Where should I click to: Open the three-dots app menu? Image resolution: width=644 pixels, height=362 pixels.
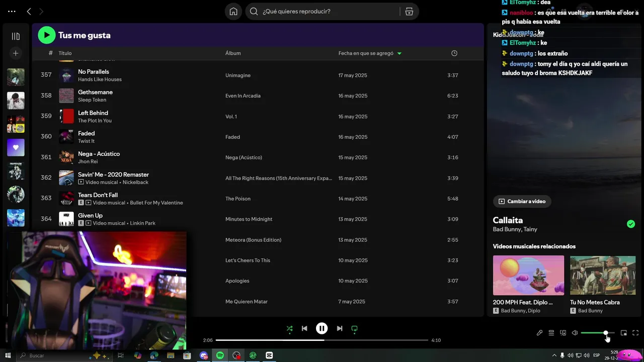(x=12, y=11)
